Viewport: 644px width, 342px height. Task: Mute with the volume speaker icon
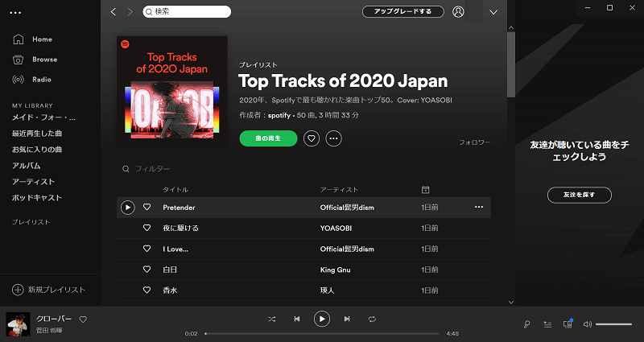(x=588, y=324)
